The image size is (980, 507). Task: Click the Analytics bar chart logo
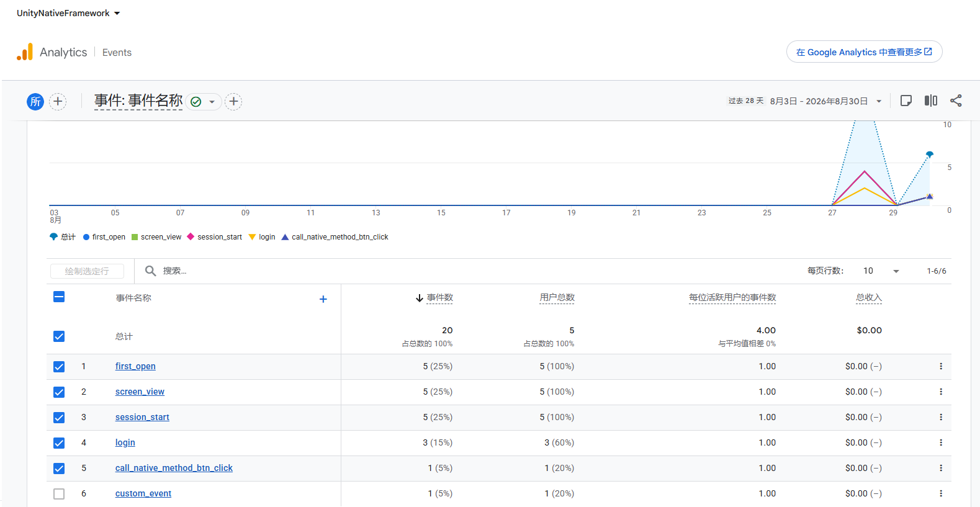[x=25, y=52]
